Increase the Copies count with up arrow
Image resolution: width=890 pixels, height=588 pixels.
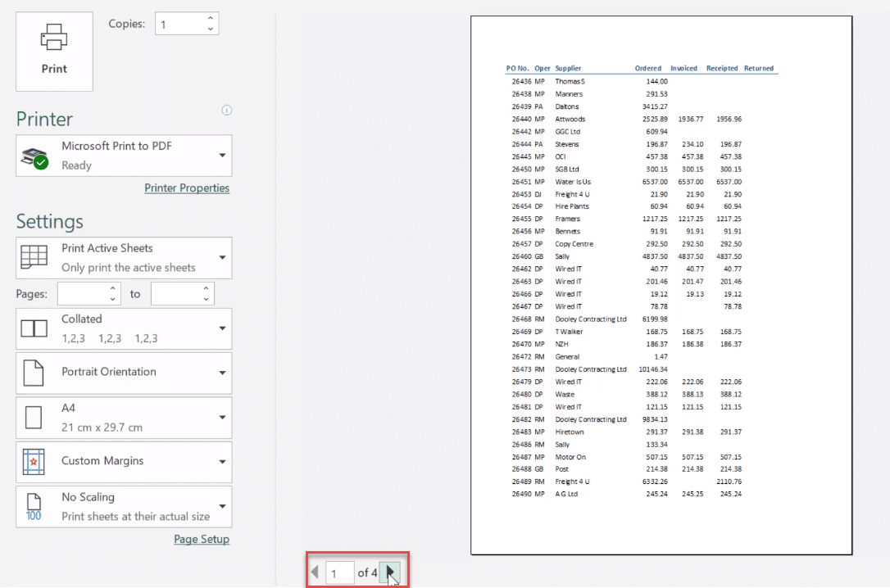coord(211,18)
